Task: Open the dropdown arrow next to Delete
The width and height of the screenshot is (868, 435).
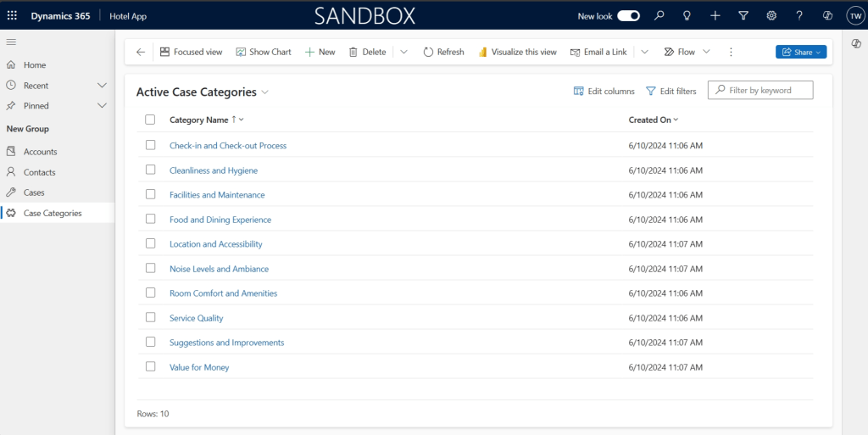Action: [x=404, y=52]
